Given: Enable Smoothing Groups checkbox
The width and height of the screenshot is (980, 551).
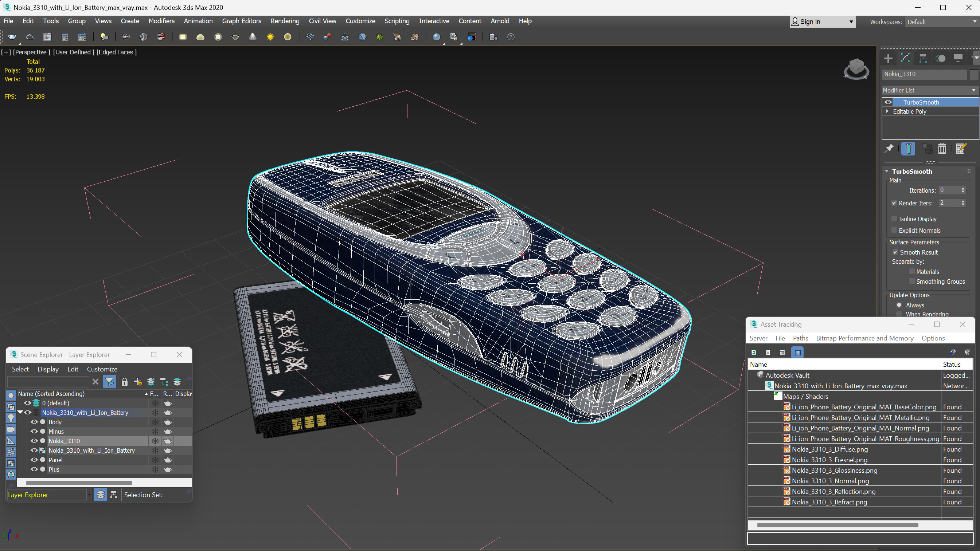Looking at the screenshot, I should 911,282.
